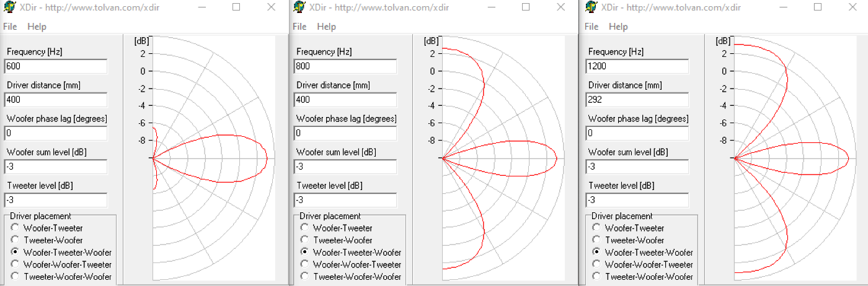Click the Driver distance field showing 292

click(637, 100)
